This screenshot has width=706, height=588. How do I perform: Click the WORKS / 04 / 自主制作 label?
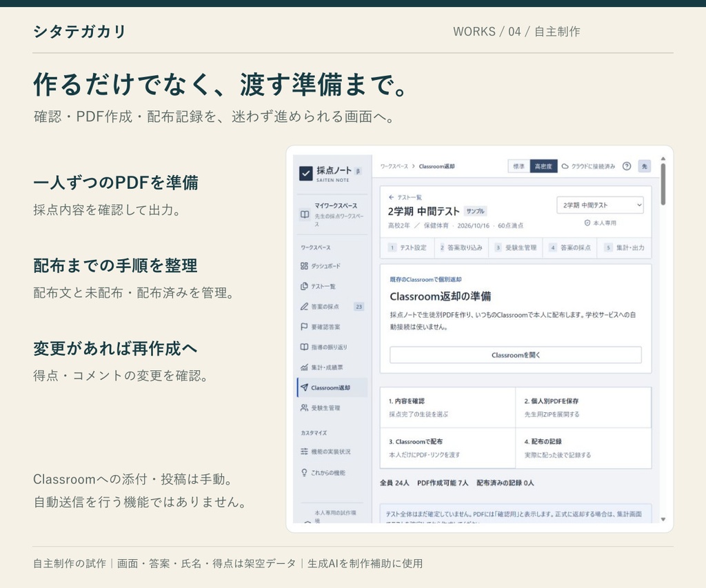tap(516, 32)
